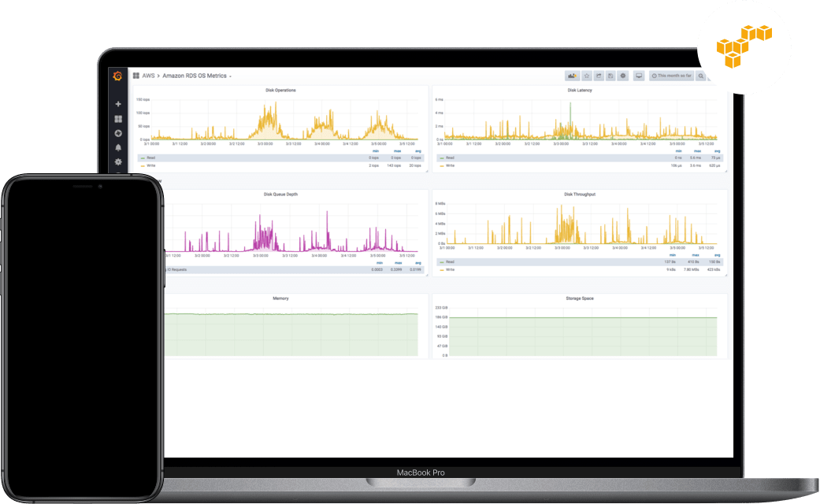
Task: Toggle Write series in Disk Latency legend
Action: pos(451,165)
